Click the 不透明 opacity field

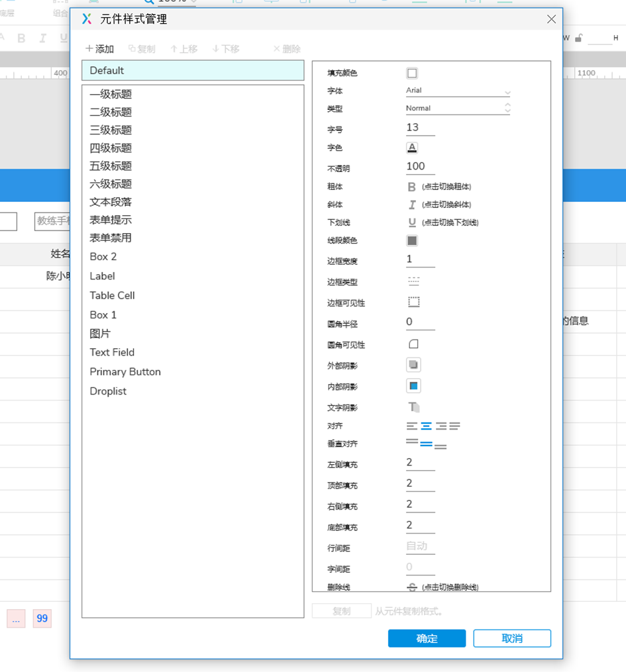(420, 167)
